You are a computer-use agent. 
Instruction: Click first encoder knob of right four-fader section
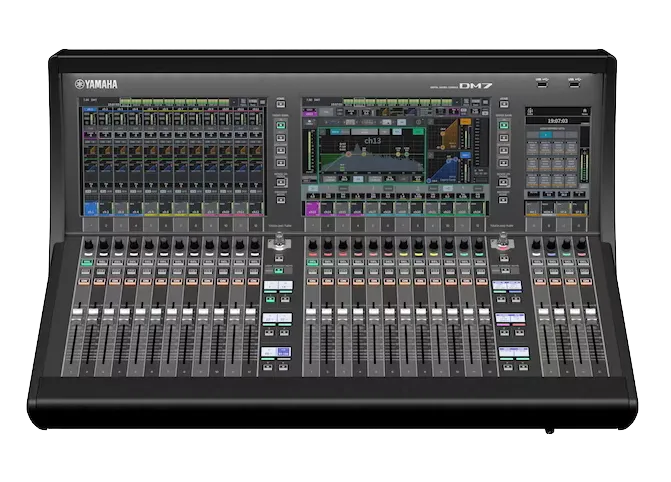(x=536, y=245)
